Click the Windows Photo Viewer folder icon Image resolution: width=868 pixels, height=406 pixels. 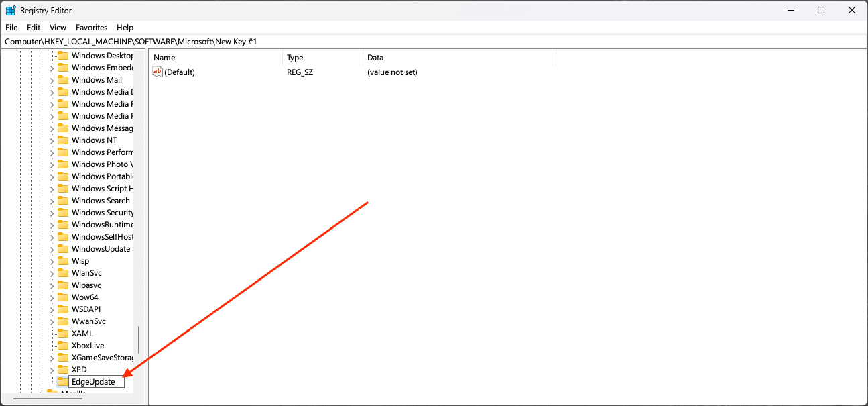point(63,164)
